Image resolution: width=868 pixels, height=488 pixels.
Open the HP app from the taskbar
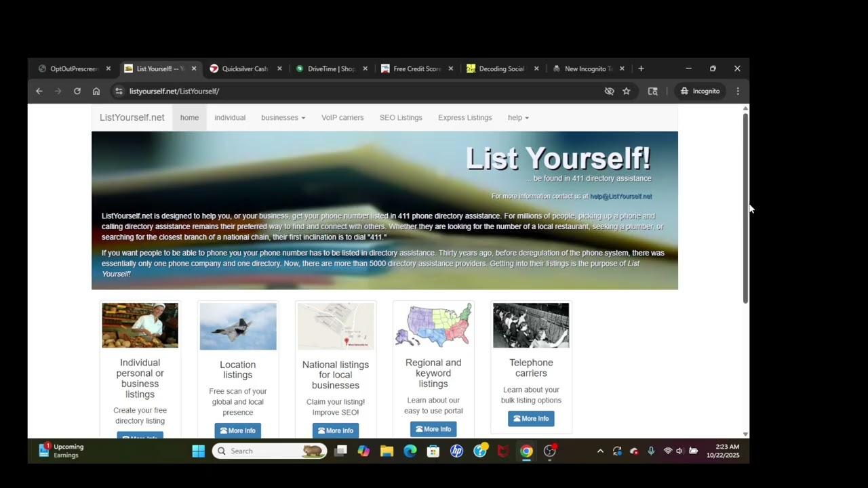tap(456, 451)
